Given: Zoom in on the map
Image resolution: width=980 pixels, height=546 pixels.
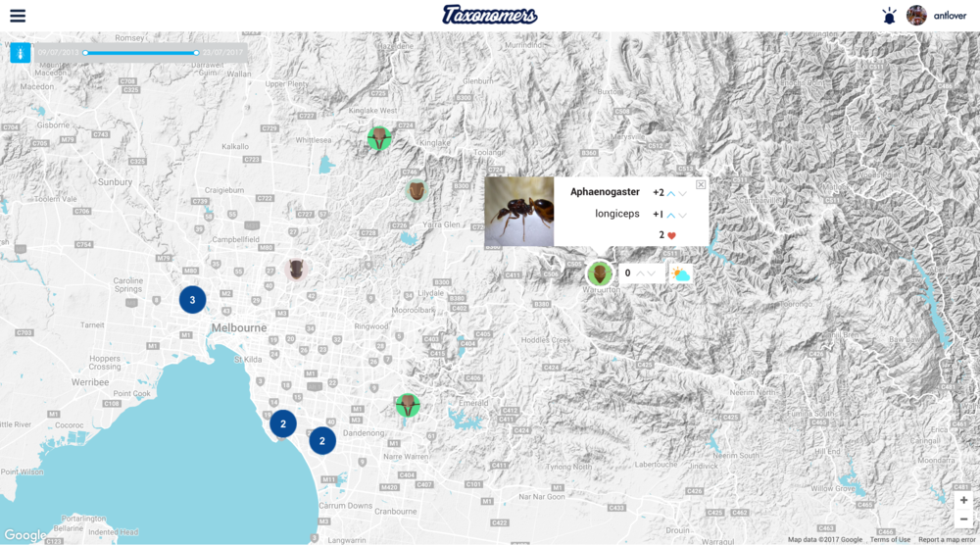Looking at the screenshot, I should [963, 500].
